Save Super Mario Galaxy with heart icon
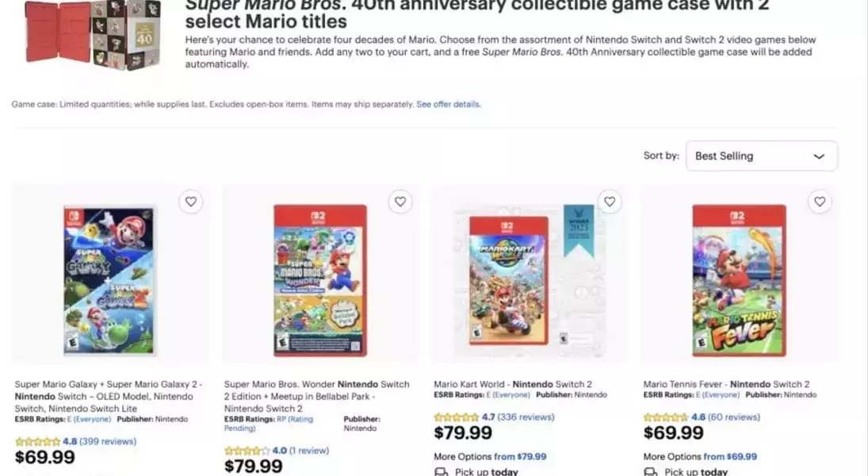The image size is (868, 476). pyautogui.click(x=190, y=202)
